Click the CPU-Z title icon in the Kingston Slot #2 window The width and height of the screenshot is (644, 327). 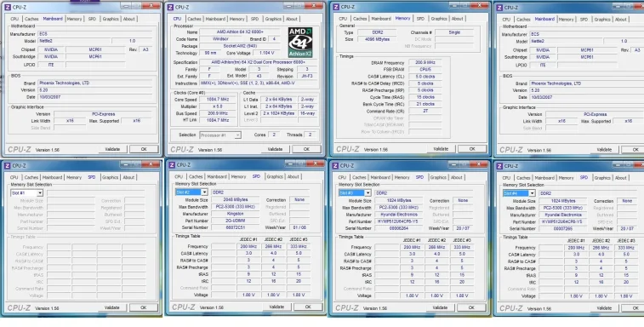(172, 165)
